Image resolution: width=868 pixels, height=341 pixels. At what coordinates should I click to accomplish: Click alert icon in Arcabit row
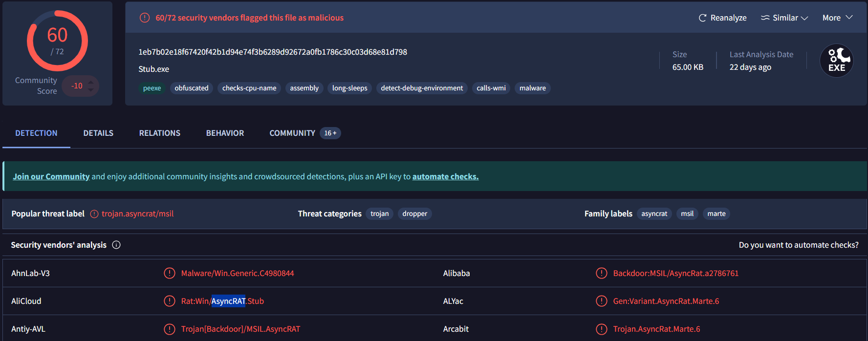pyautogui.click(x=602, y=329)
